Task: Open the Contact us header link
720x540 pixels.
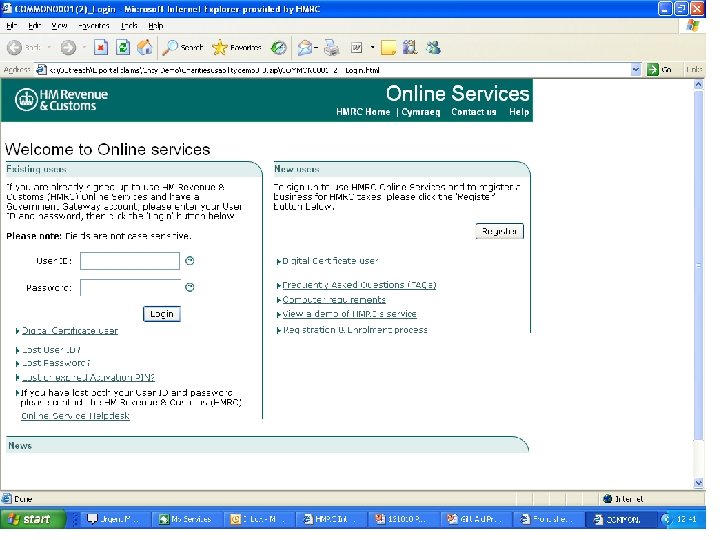Action: (473, 112)
